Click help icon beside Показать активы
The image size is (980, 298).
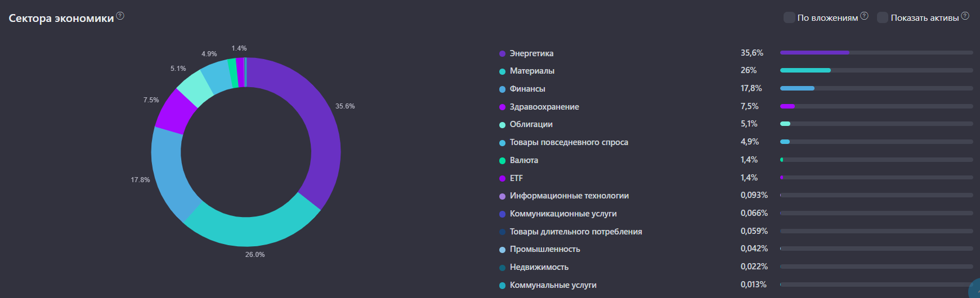tap(965, 16)
